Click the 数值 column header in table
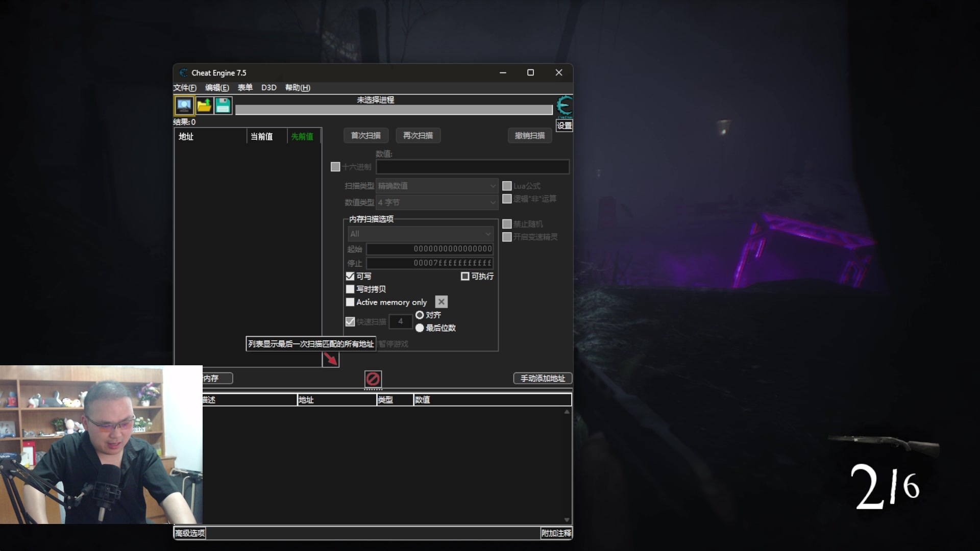Viewport: 980px width, 551px height. click(492, 400)
